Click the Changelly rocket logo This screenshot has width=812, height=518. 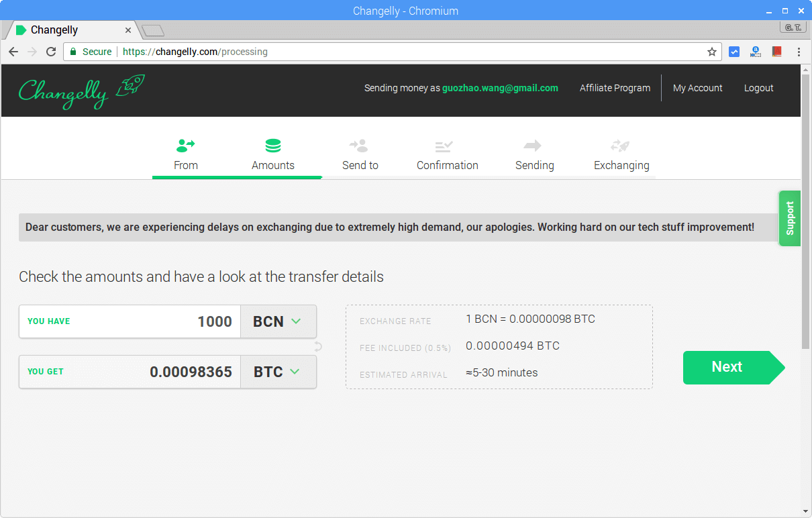[x=81, y=91]
